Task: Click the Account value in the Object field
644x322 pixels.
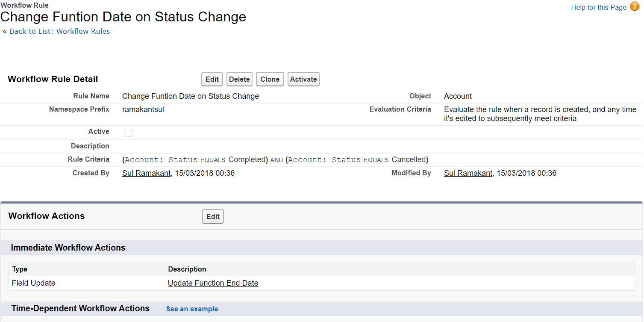Action: tap(458, 96)
